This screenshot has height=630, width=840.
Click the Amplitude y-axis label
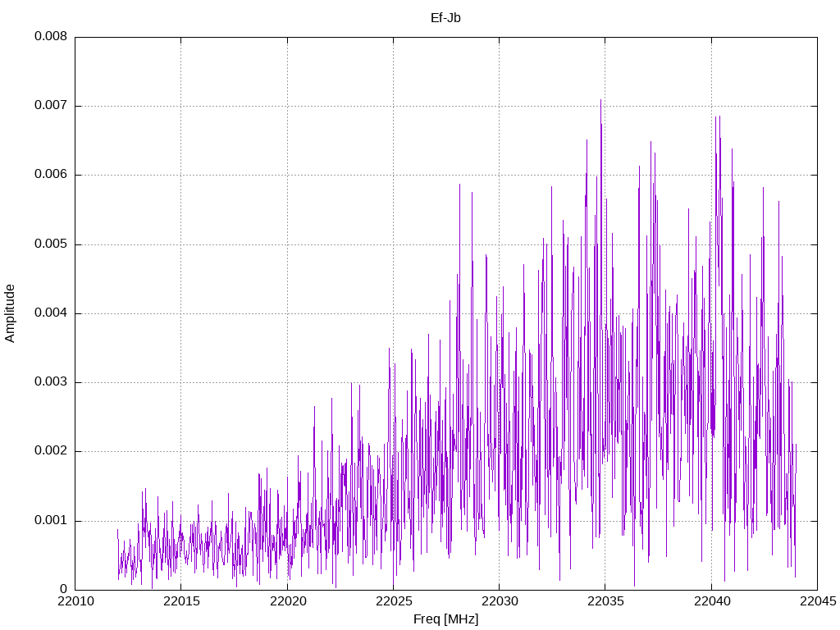point(10,313)
